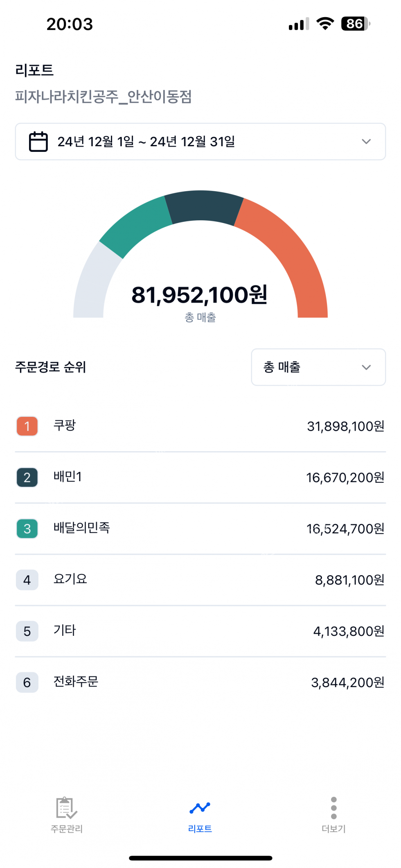Screen dimensions: 401x868
Task: Open the 더보기 three-dots icon
Action: (333, 808)
